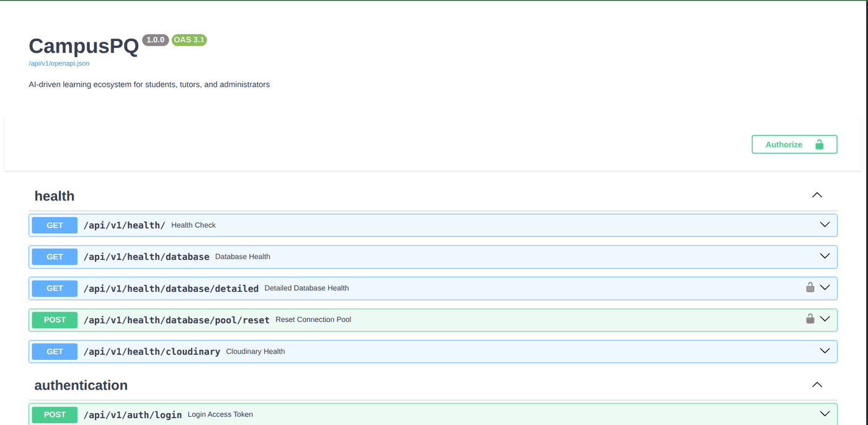Select the /api/v1/health/ path text
The width and height of the screenshot is (868, 425).
click(125, 225)
